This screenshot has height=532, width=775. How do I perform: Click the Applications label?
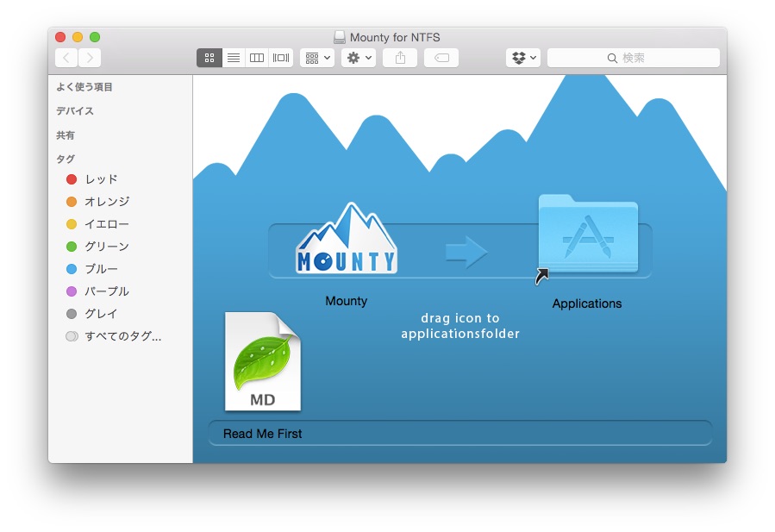coord(587,304)
